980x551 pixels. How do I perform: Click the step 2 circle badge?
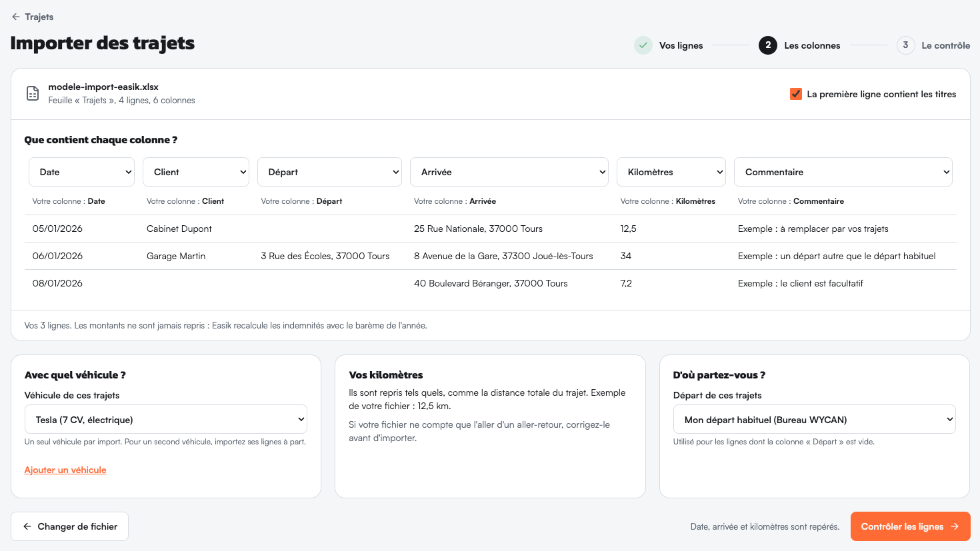click(768, 45)
